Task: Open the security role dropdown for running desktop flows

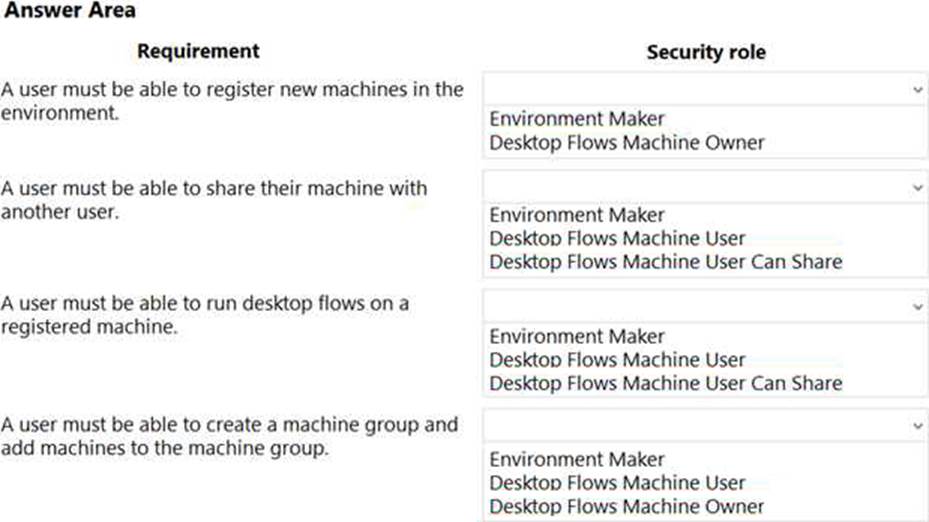Action: click(700, 306)
